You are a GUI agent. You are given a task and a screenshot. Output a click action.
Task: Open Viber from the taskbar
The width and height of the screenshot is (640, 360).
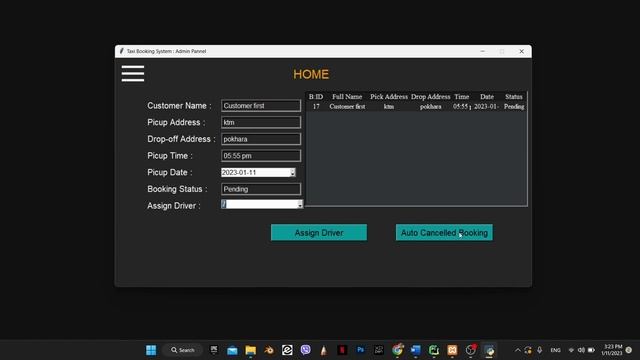tap(306, 350)
